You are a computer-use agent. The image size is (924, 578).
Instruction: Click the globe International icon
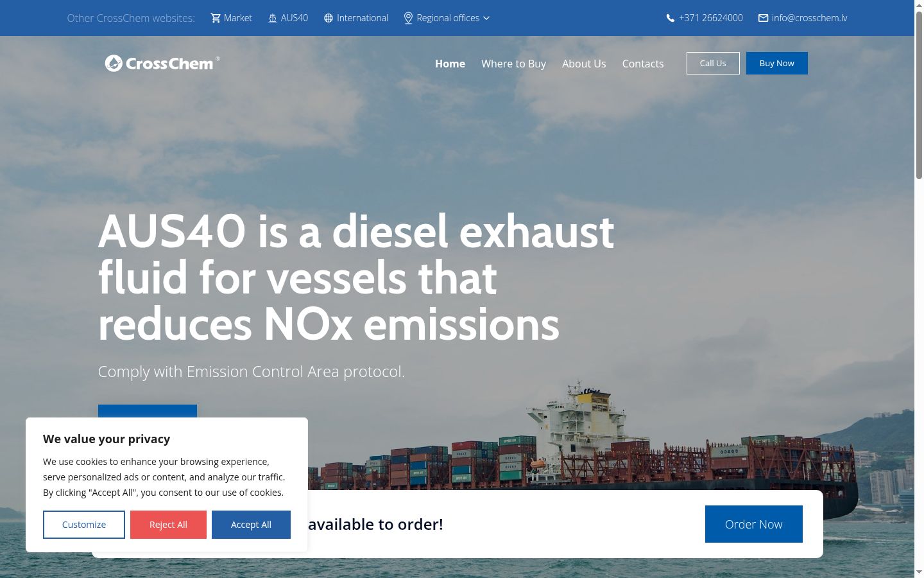click(x=329, y=18)
